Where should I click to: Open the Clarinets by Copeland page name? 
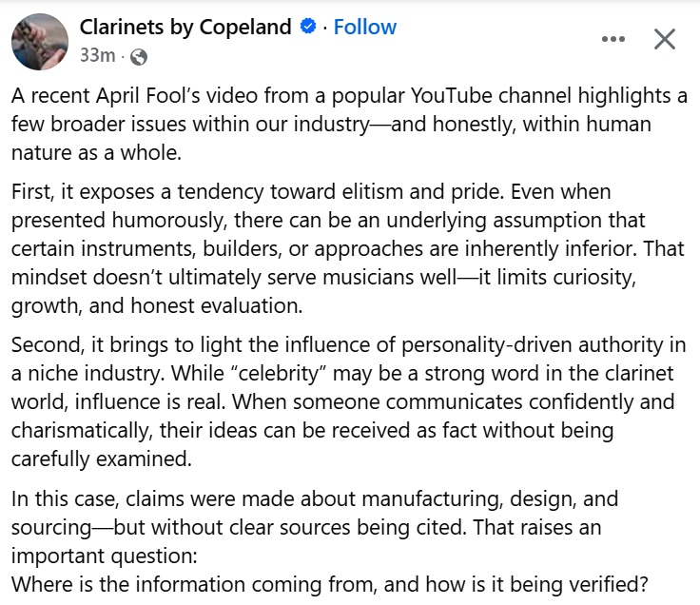[185, 28]
